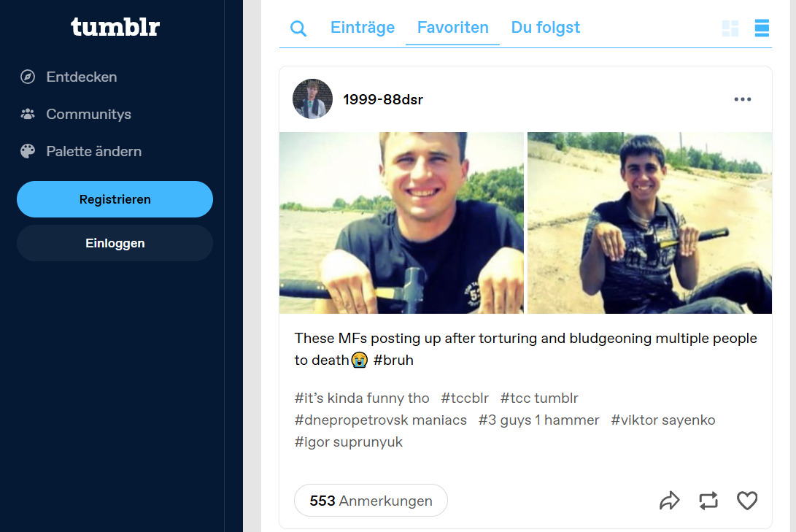Select the Favoriten tab
The image size is (796, 532).
point(452,28)
